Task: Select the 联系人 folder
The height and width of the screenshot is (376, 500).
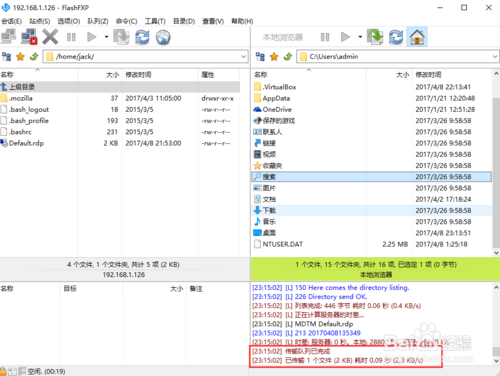Action: coord(372,132)
